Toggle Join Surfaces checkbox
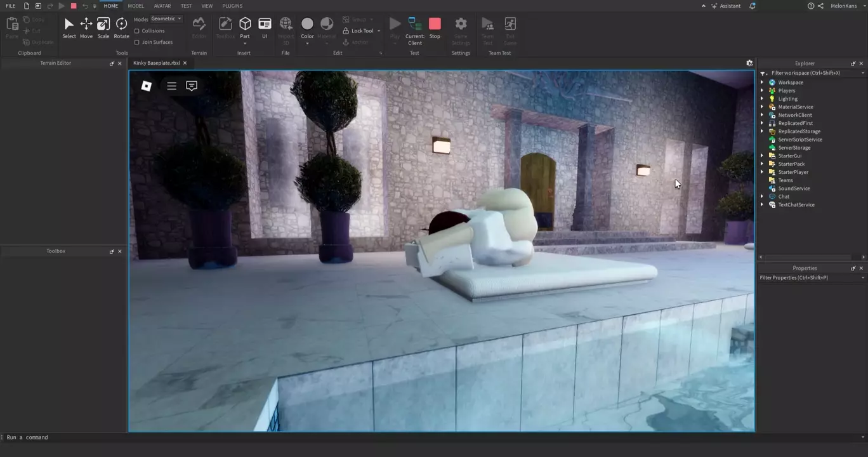The width and height of the screenshot is (868, 457). pyautogui.click(x=137, y=43)
